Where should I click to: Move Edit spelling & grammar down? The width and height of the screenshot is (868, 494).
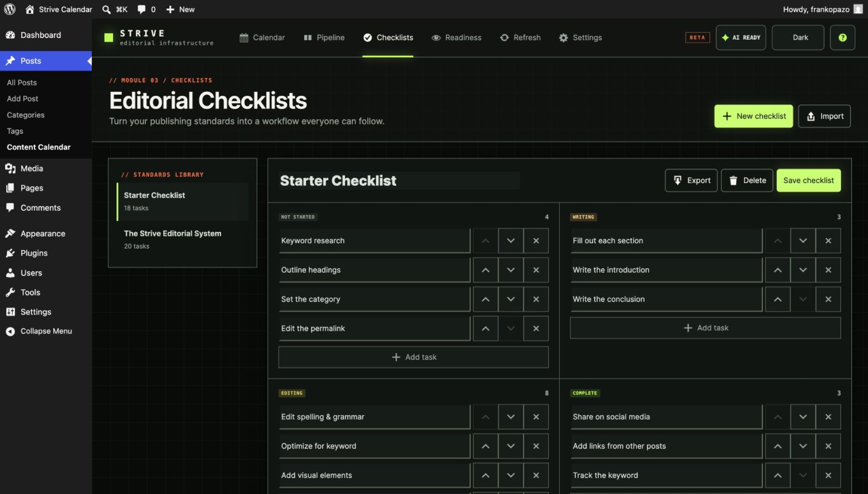point(511,417)
